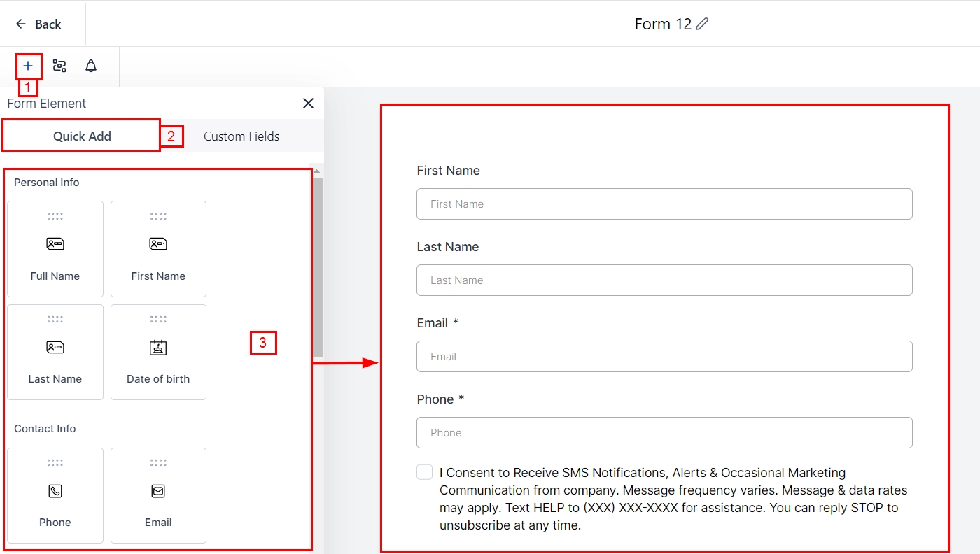This screenshot has width=980, height=554.
Task: Select the Last Name element tile
Action: coord(55,352)
